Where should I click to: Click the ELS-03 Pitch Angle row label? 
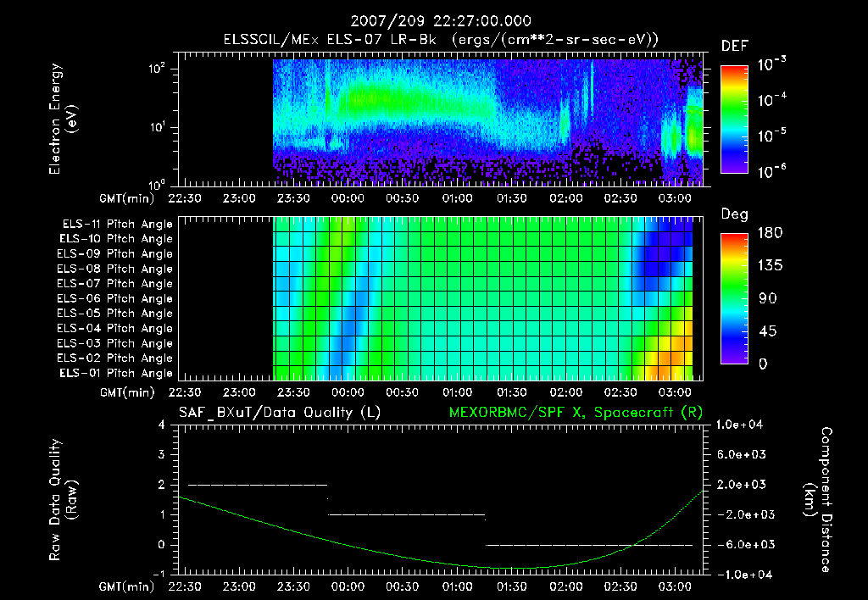pos(115,343)
